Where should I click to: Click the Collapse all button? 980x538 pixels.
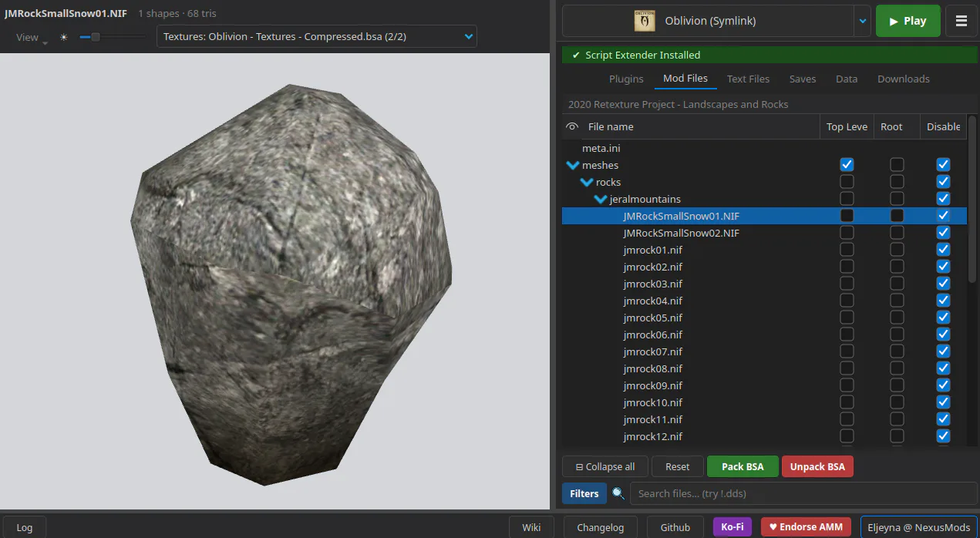pyautogui.click(x=605, y=466)
